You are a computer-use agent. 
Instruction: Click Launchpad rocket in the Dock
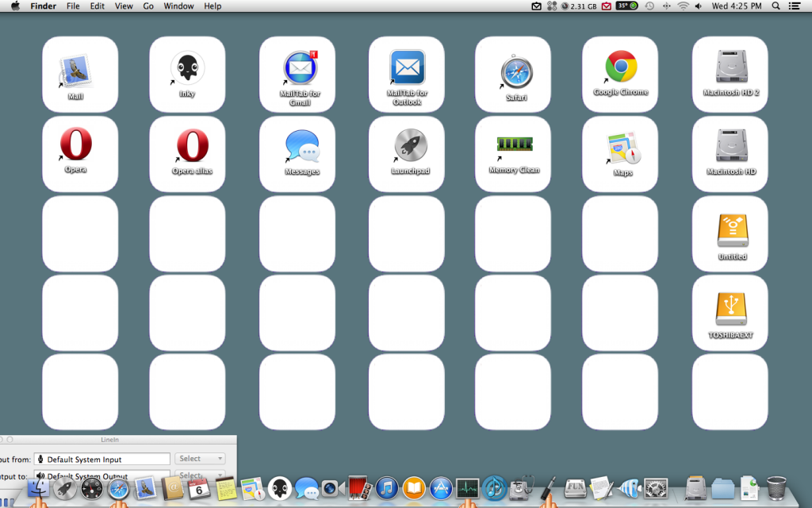65,488
